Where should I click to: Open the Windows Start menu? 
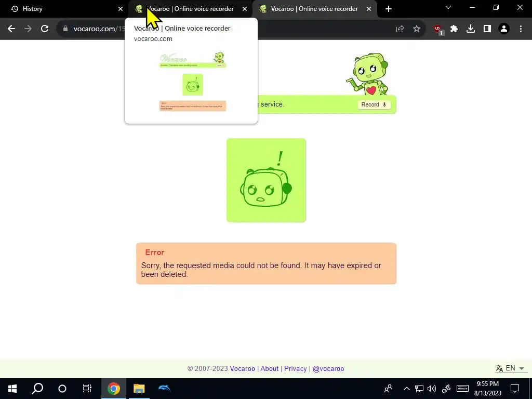coord(12,389)
